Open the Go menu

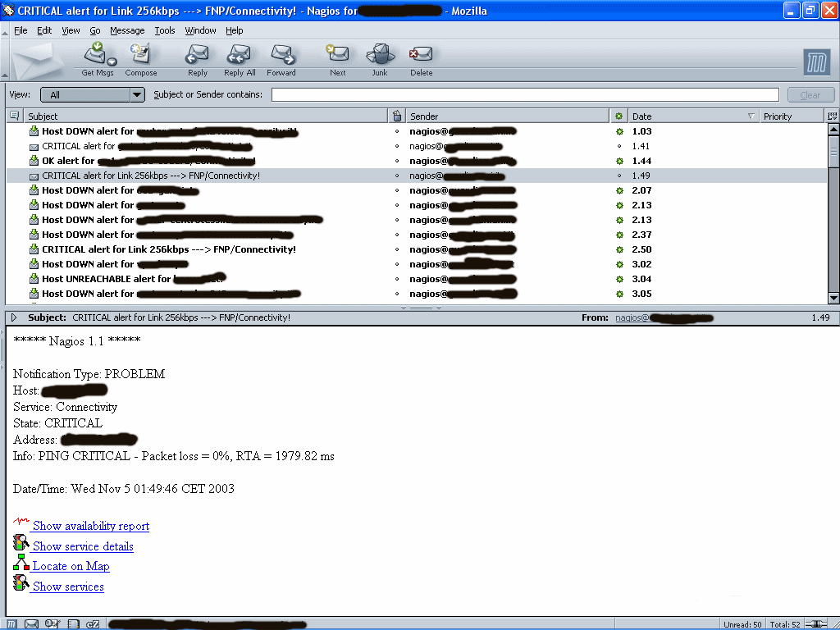pyautogui.click(x=95, y=30)
